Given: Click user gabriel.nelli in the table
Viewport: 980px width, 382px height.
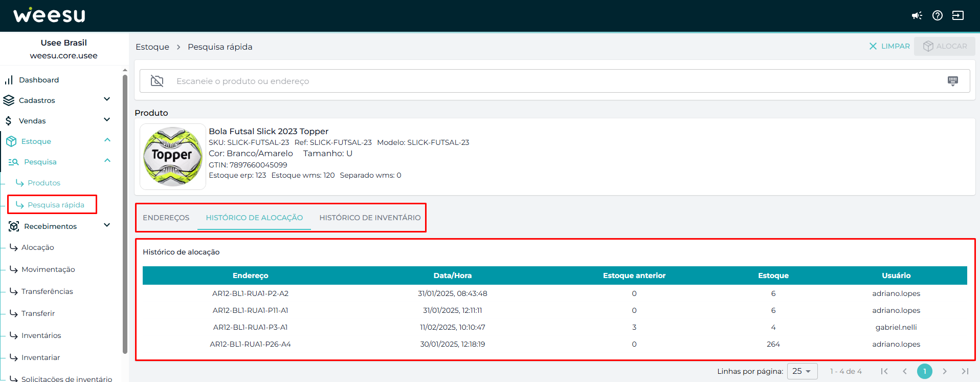Looking at the screenshot, I should tap(896, 327).
